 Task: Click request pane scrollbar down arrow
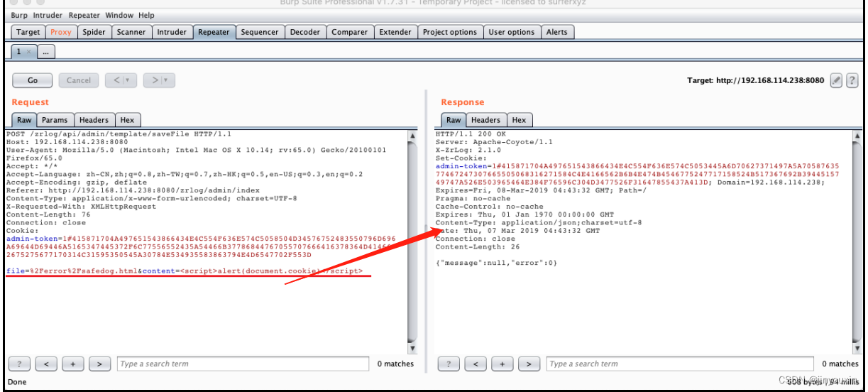click(x=412, y=349)
